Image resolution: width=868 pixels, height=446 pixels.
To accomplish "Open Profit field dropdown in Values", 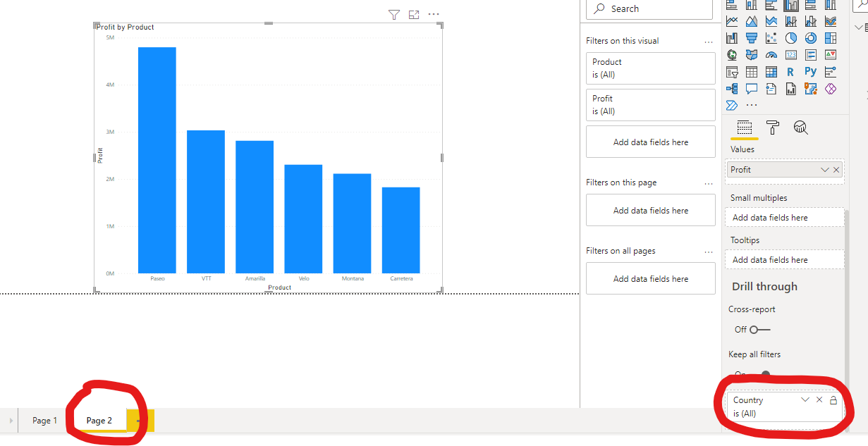I will coord(825,170).
